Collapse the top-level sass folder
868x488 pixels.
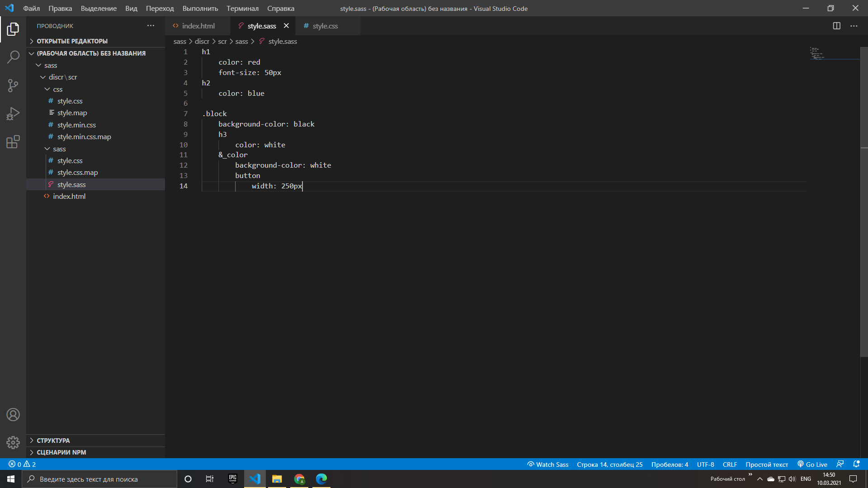(95, 66)
